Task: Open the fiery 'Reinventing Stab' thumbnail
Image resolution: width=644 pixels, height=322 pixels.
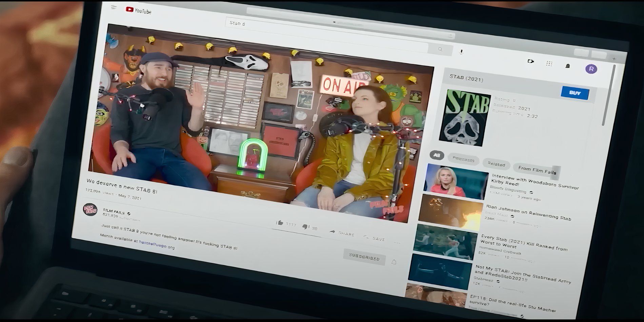Action: point(450,213)
